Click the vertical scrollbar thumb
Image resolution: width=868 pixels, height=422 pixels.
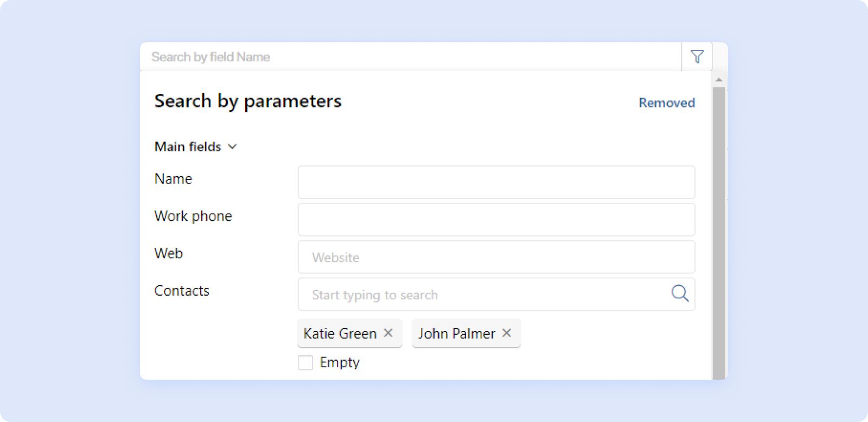(719, 228)
